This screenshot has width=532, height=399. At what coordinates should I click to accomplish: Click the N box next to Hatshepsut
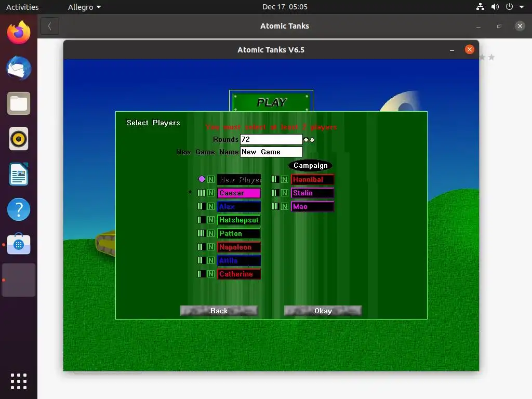(x=211, y=220)
